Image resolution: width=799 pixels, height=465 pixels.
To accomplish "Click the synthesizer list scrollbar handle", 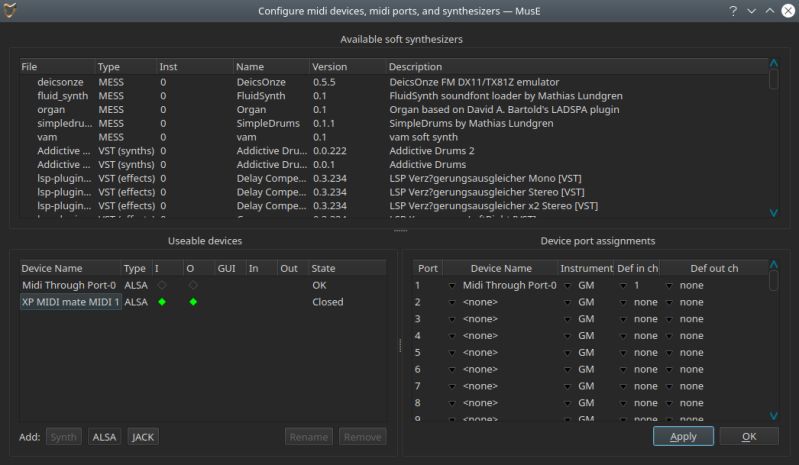I will coord(774,79).
